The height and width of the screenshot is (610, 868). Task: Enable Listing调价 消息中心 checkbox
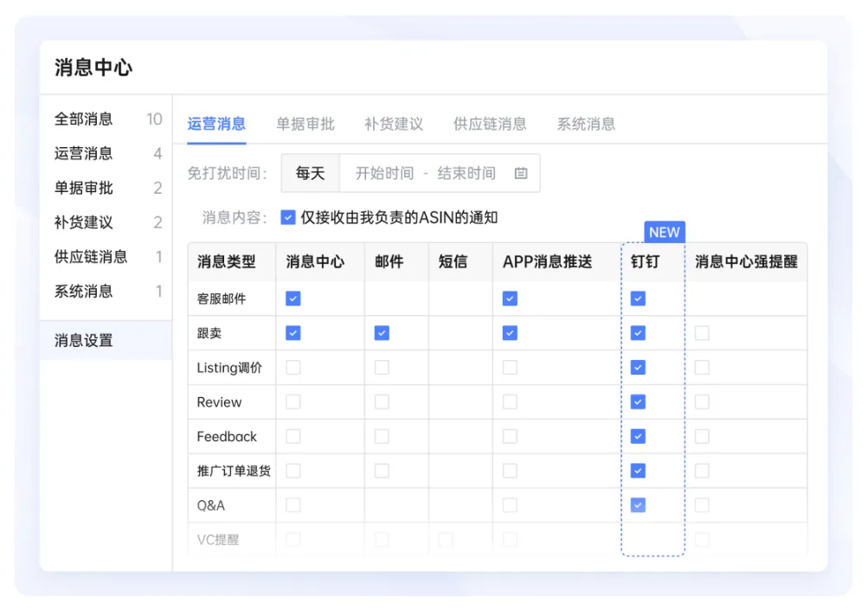pyautogui.click(x=293, y=368)
